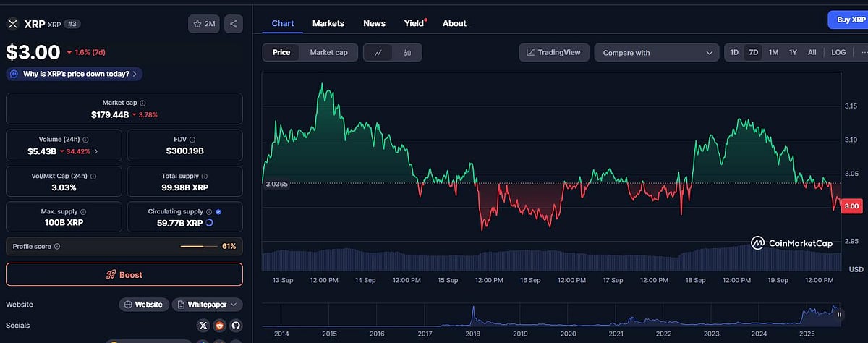Click the $179.44B market cap value
The image size is (868, 343).
[x=111, y=115]
